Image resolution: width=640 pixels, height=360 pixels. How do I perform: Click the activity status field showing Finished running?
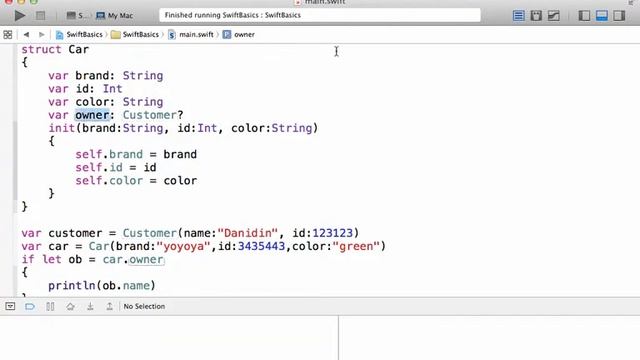[320, 15]
